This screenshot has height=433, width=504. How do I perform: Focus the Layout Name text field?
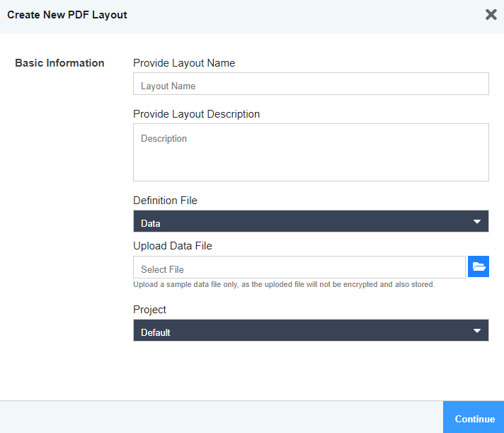pyautogui.click(x=311, y=84)
